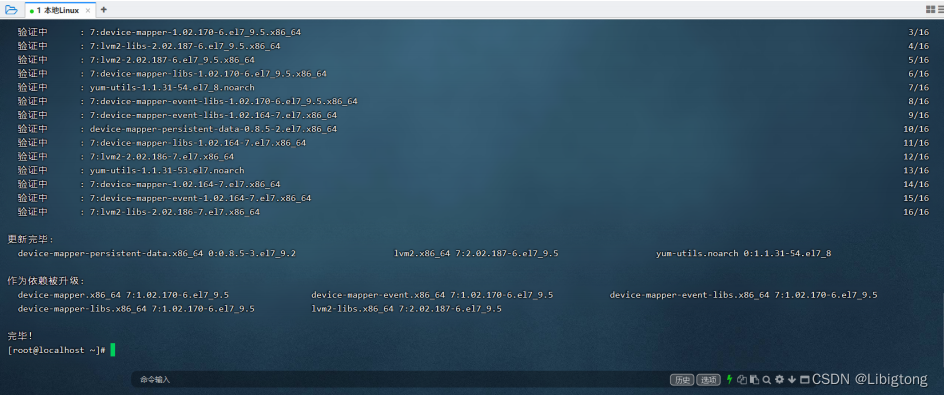The image size is (944, 397).
Task: Click the terminal cursor after root@localhost prompt
Action: [x=113, y=350]
